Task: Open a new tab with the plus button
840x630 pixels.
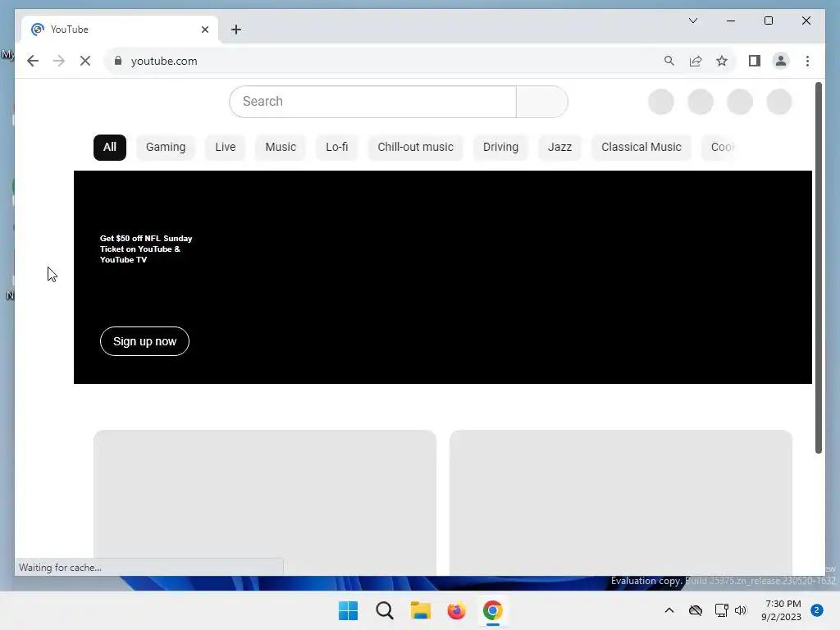Action: [236, 30]
